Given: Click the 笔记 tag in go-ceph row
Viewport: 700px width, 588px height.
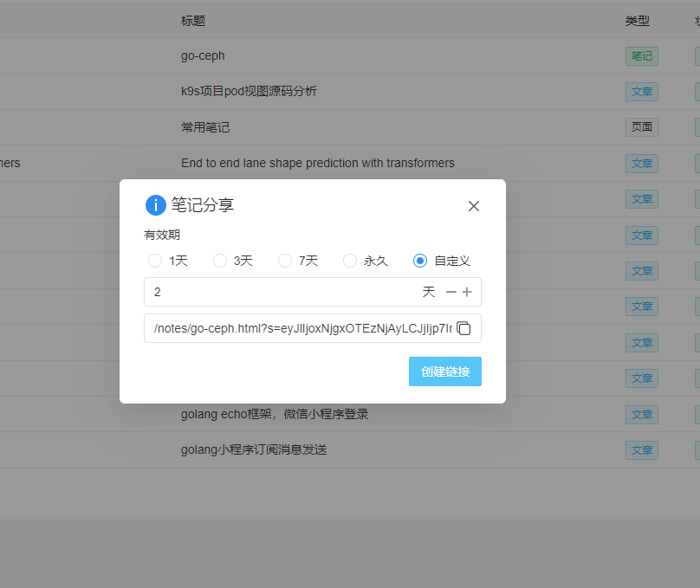Looking at the screenshot, I should pos(642,56).
